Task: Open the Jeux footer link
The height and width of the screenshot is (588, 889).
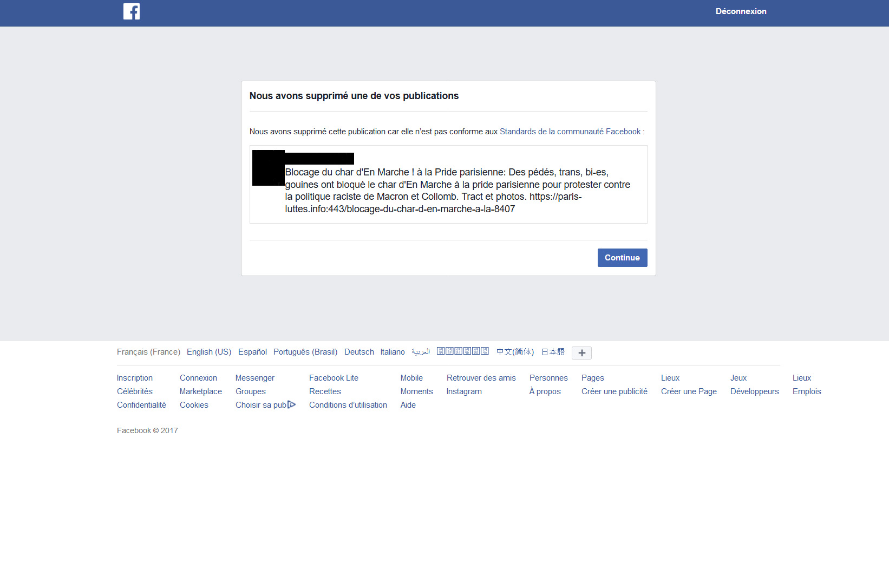Action: click(738, 378)
